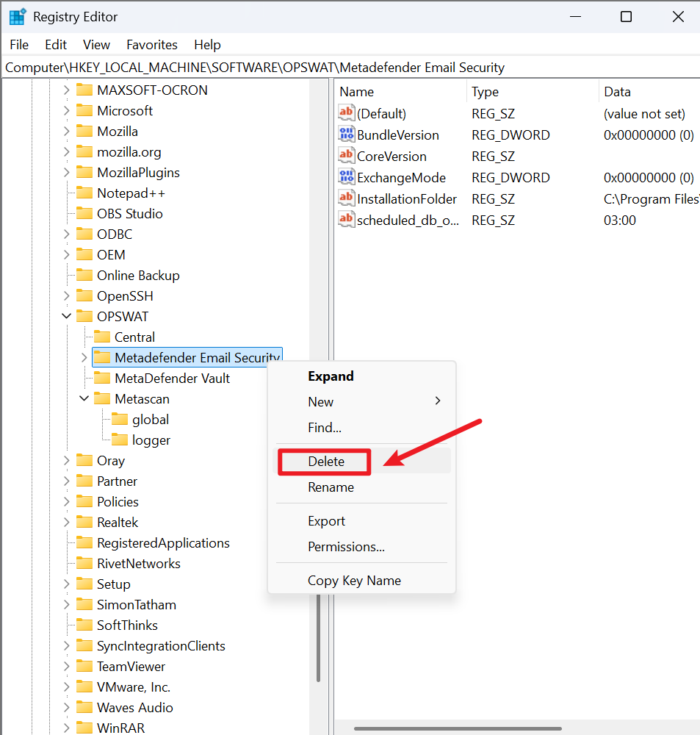Click the Notepad++ key folder icon
700x735 pixels.
84,193
